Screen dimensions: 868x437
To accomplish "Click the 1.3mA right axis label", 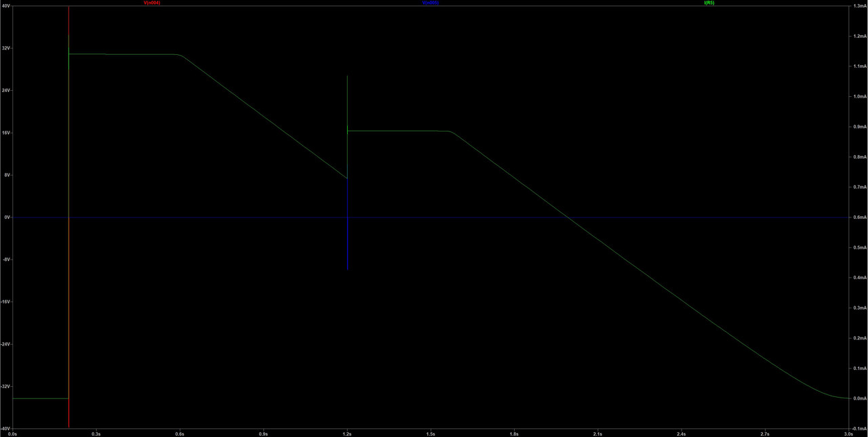I will click(861, 6).
